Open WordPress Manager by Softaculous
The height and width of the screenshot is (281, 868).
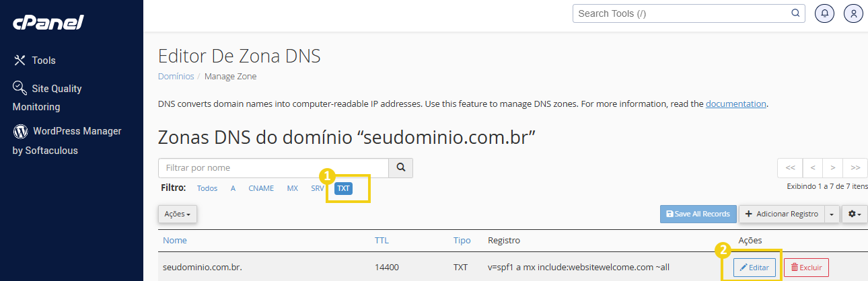click(x=67, y=140)
